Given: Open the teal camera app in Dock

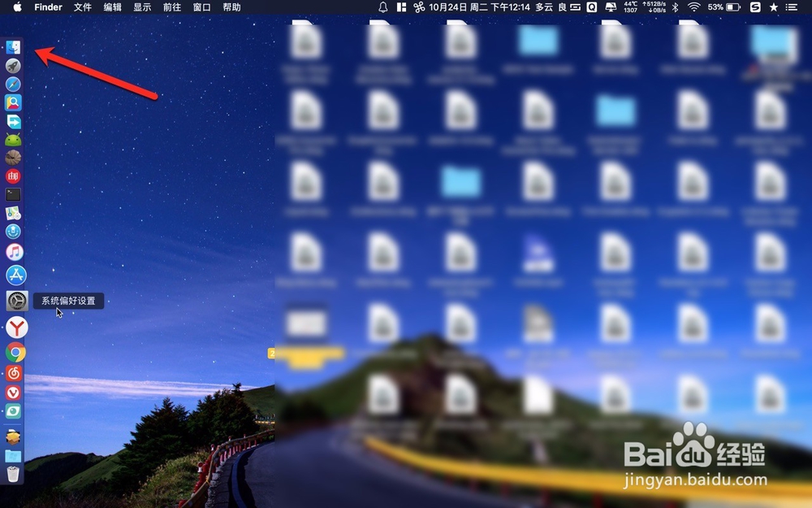Looking at the screenshot, I should [x=13, y=411].
